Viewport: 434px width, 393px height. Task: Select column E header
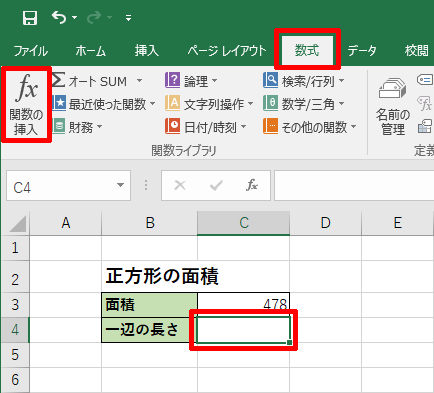pyautogui.click(x=398, y=223)
